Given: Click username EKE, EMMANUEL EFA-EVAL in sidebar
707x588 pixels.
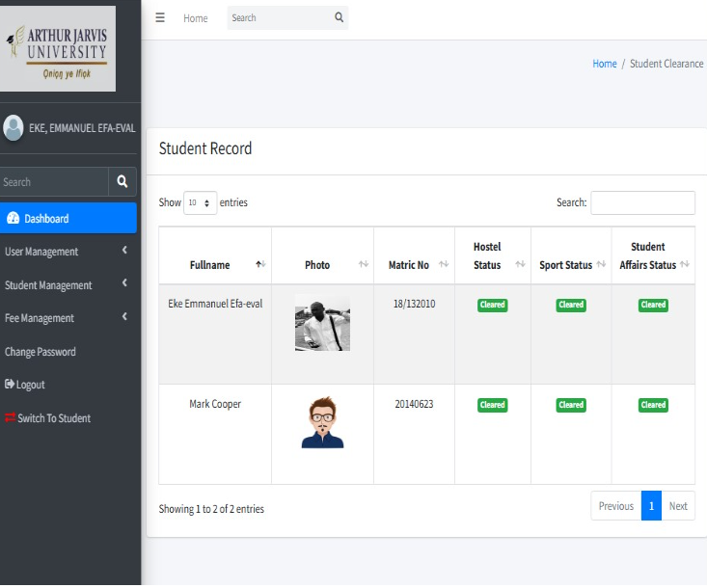Looking at the screenshot, I should pyautogui.click(x=82, y=128).
